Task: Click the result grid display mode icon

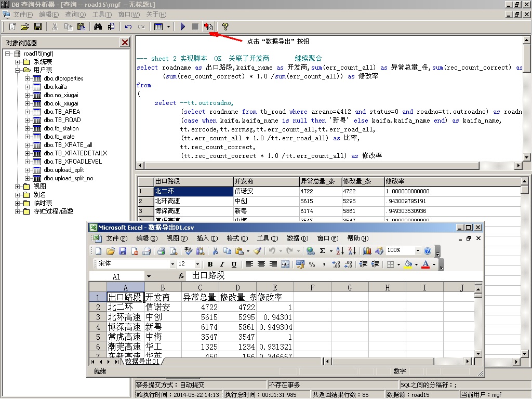Action: [x=158, y=26]
